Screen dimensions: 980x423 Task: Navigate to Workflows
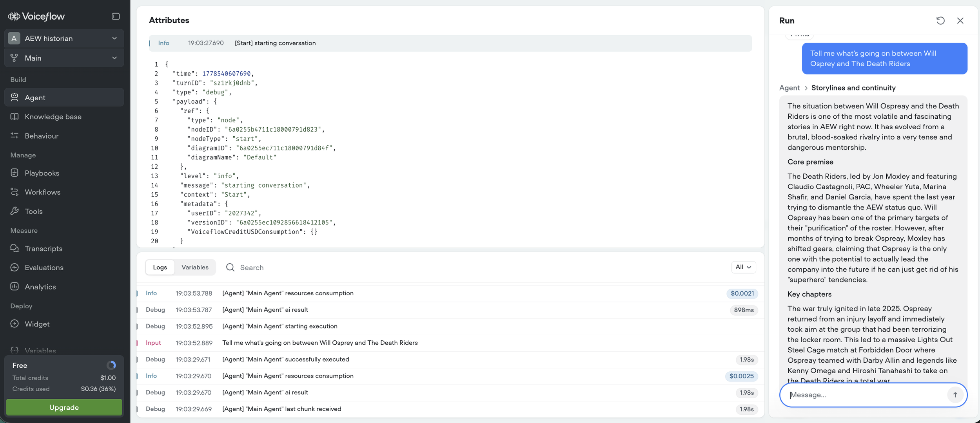click(64, 192)
